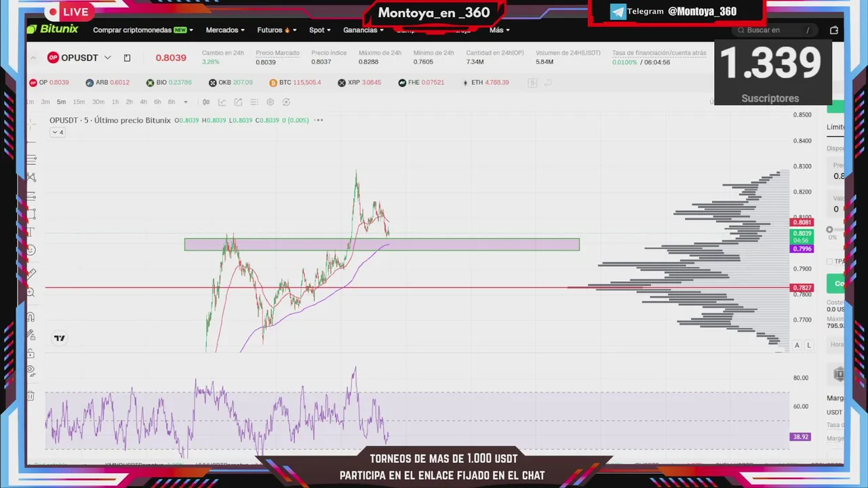
Task: Open the chart templates list icon
Action: (254, 102)
